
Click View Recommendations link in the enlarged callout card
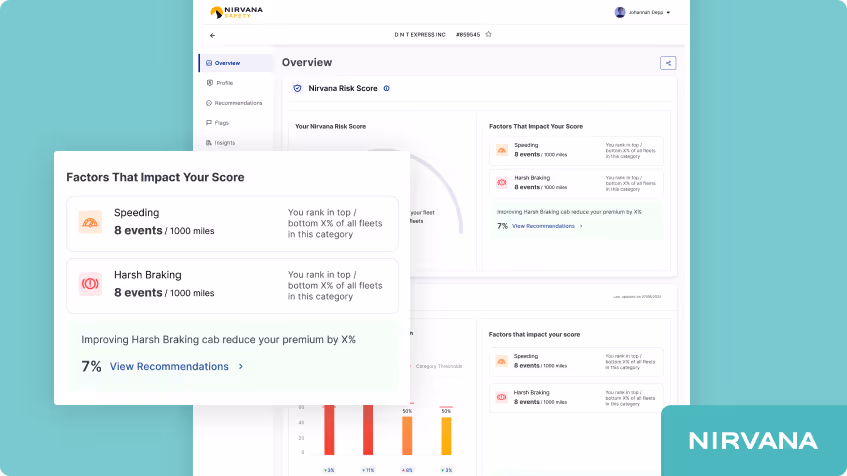(169, 366)
